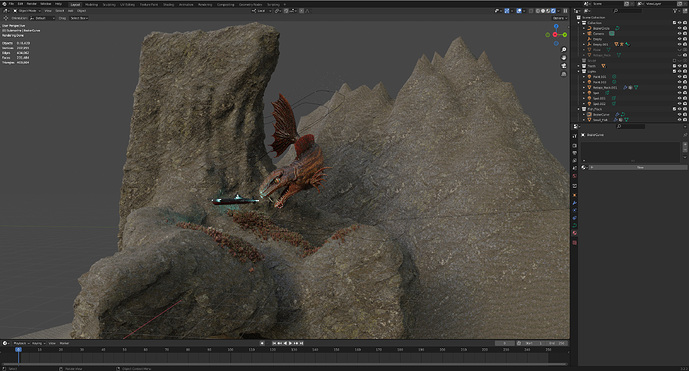Screen dimensions: 689x371
Task: Click the Move View hand gizmo
Action: (x=564, y=58)
